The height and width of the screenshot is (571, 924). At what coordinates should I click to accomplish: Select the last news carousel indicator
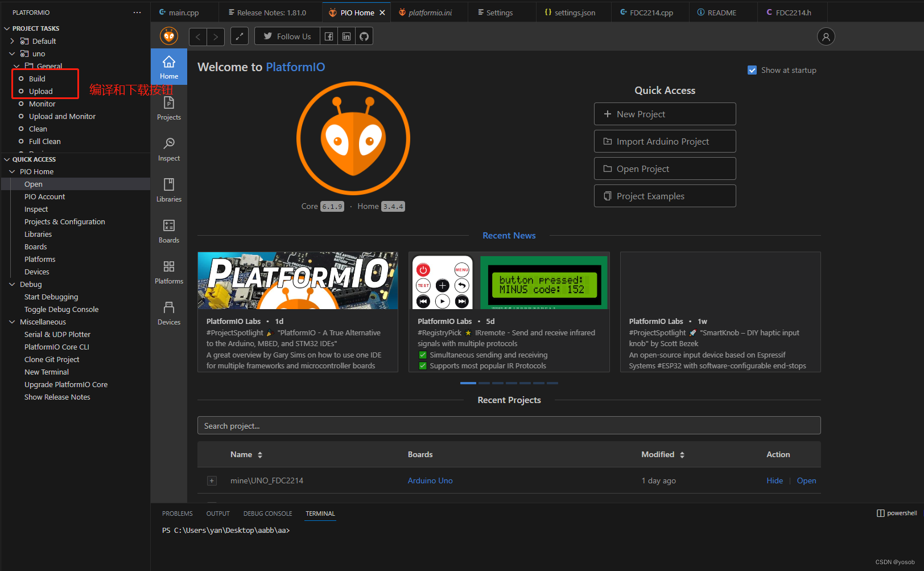[552, 383]
